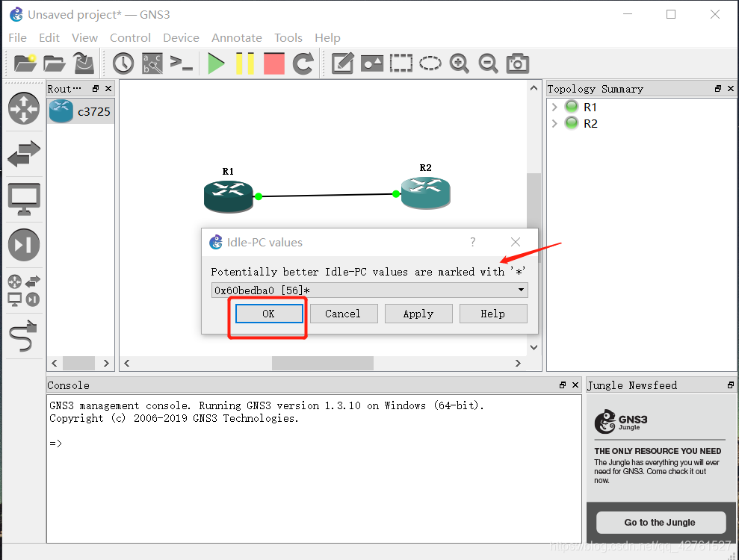739x560 pixels.
Task: Browse routers in device sidebar
Action: point(24,109)
